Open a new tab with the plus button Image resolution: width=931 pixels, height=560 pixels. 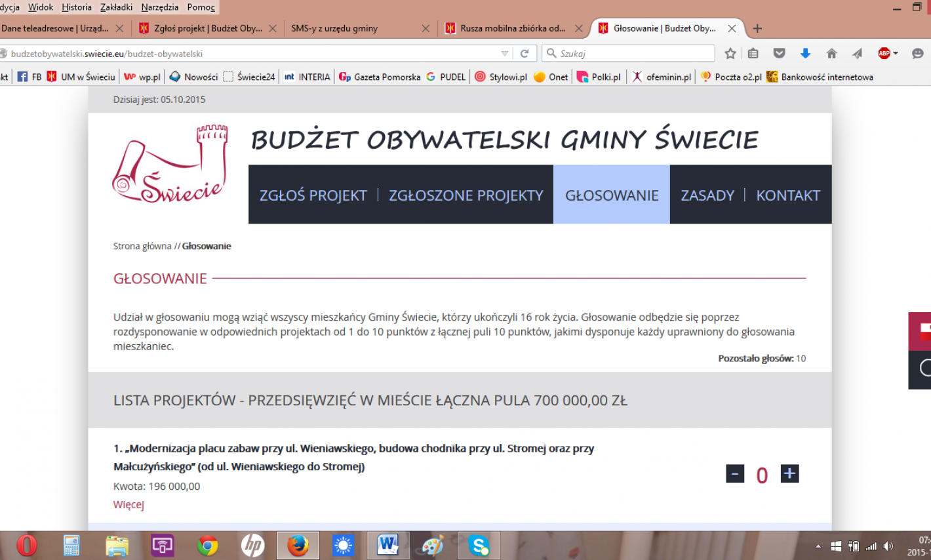click(x=757, y=28)
